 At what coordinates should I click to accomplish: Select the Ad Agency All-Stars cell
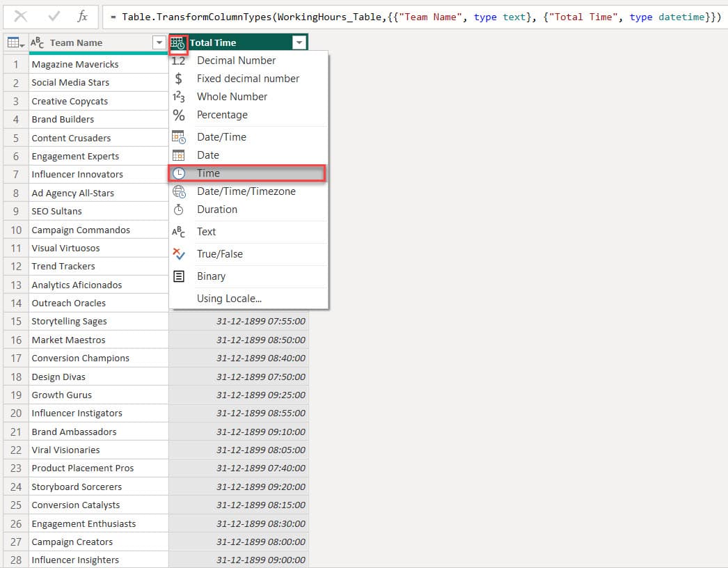point(98,193)
